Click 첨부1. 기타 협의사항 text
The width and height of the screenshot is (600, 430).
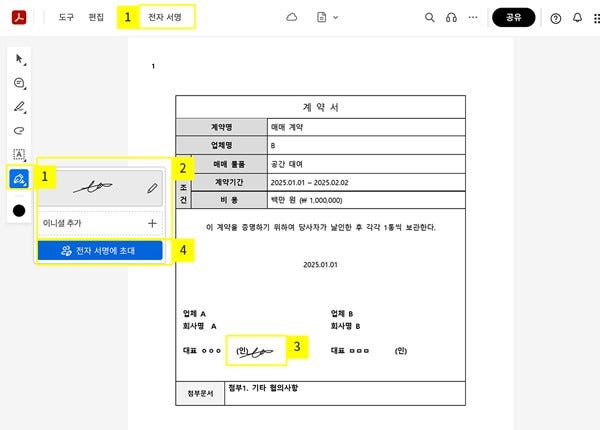point(263,388)
